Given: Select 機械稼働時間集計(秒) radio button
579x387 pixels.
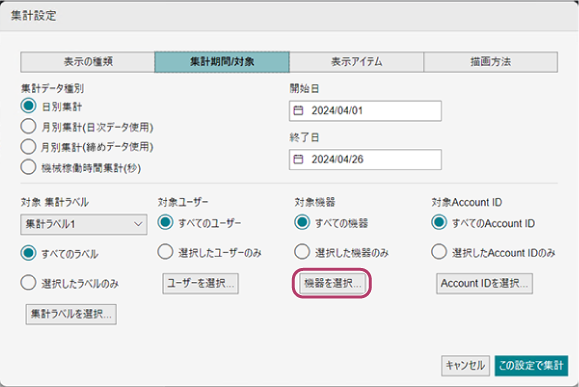Looking at the screenshot, I should (x=28, y=167).
